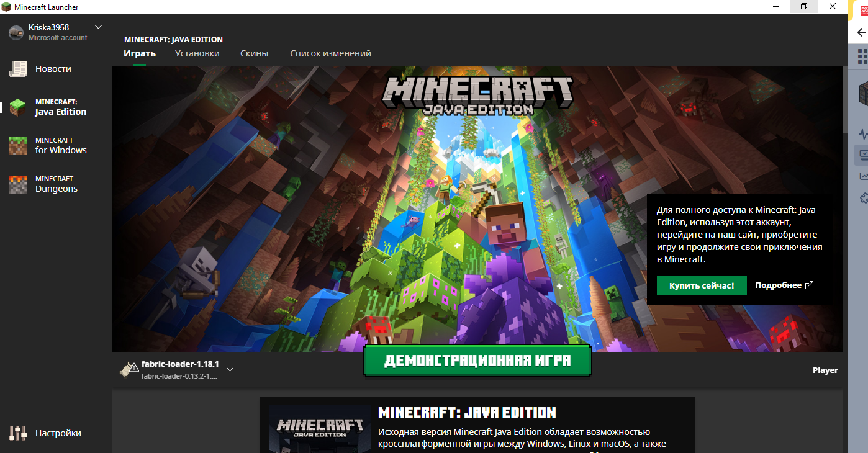The height and width of the screenshot is (453, 868).
Task: Open the Скины tab
Action: point(255,53)
